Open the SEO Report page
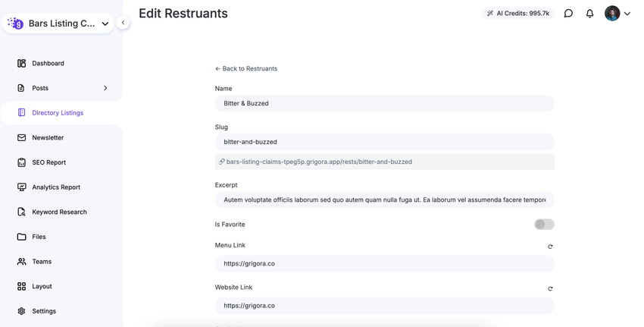This screenshot has height=327, width=644. pyautogui.click(x=48, y=162)
